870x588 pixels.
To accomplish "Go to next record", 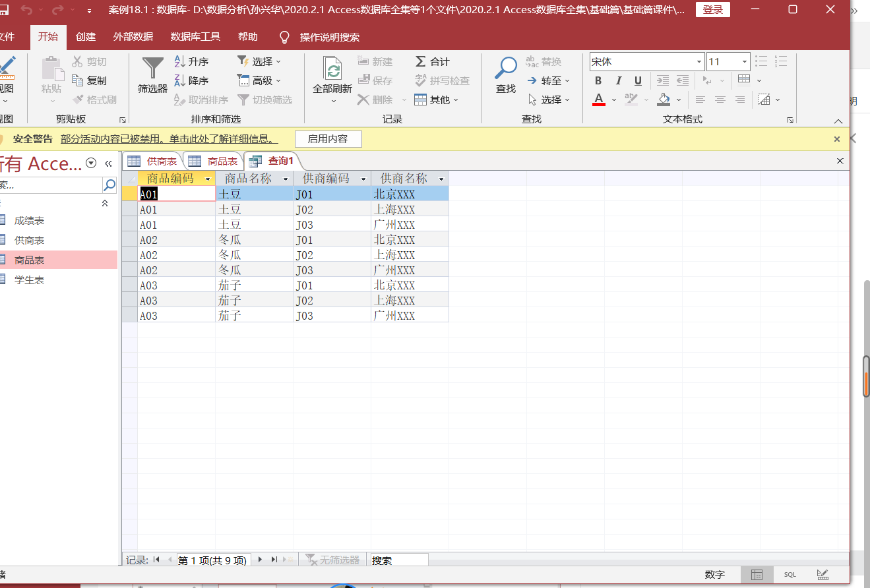I will tap(260, 560).
